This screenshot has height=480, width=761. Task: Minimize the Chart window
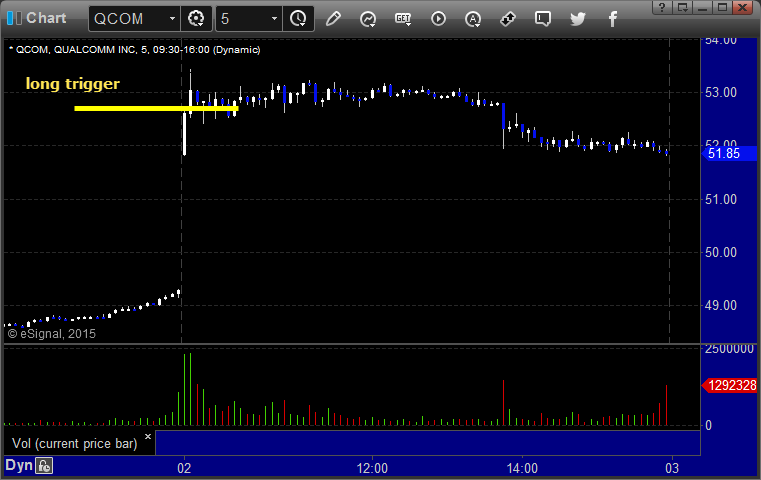click(x=702, y=7)
